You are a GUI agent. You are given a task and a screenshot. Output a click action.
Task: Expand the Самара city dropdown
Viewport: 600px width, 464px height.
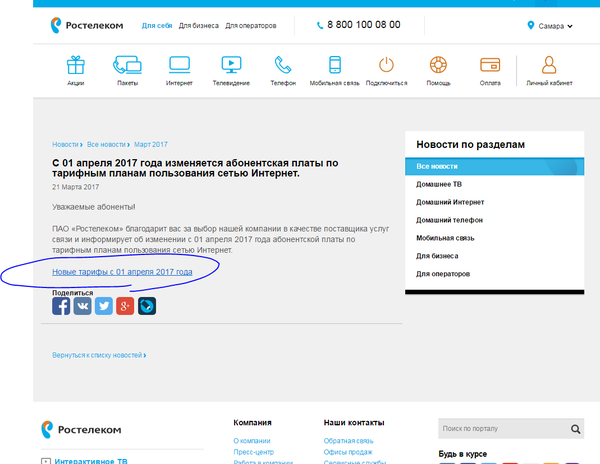551,25
